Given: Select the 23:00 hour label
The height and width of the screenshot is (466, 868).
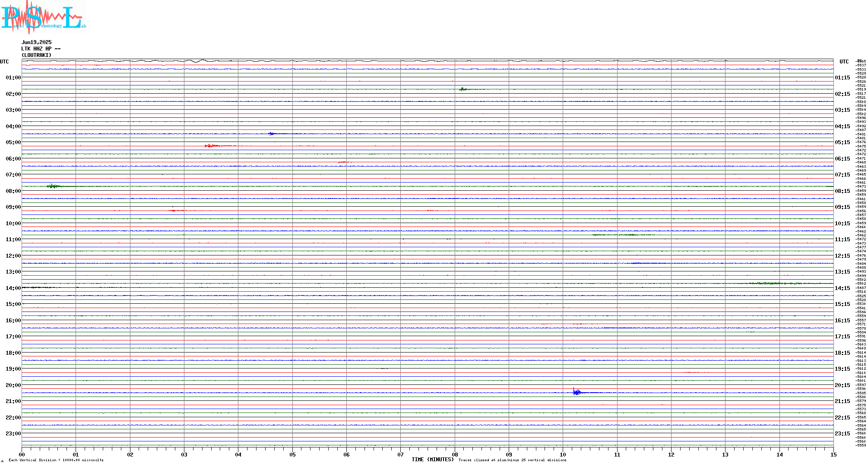Looking at the screenshot, I should (13, 434).
